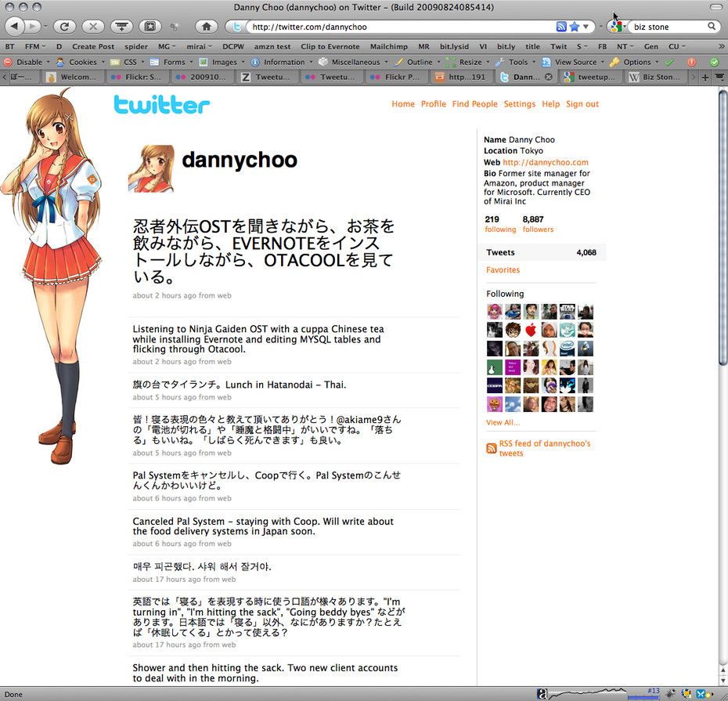Viewport: 728px width, 701px height.
Task: Open the Cookies dropdown menu
Action: (80, 62)
